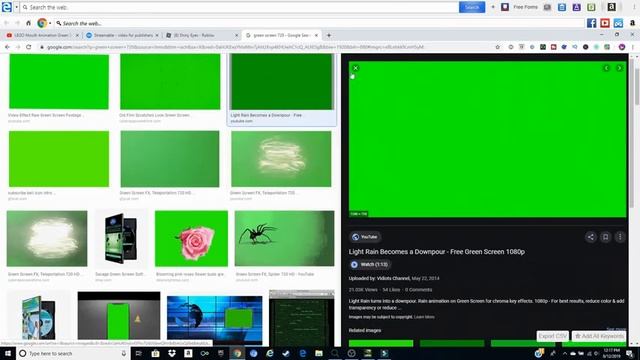Screen dimensions: 640x360
Task: Open the Chrome profile avatar
Action: click(622, 47)
